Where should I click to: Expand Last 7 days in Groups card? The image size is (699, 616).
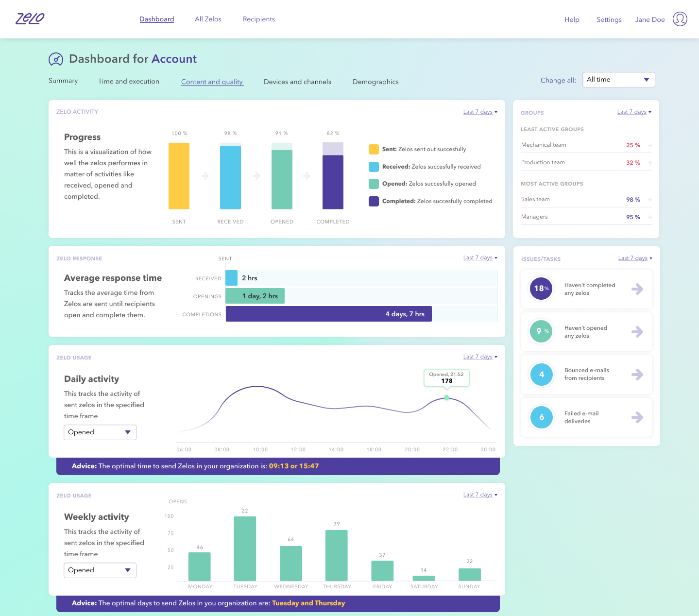(634, 112)
